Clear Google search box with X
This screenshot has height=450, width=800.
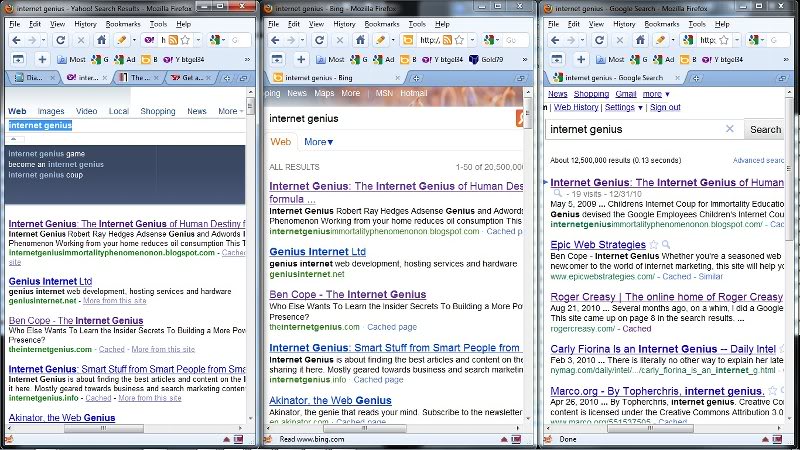(x=730, y=129)
